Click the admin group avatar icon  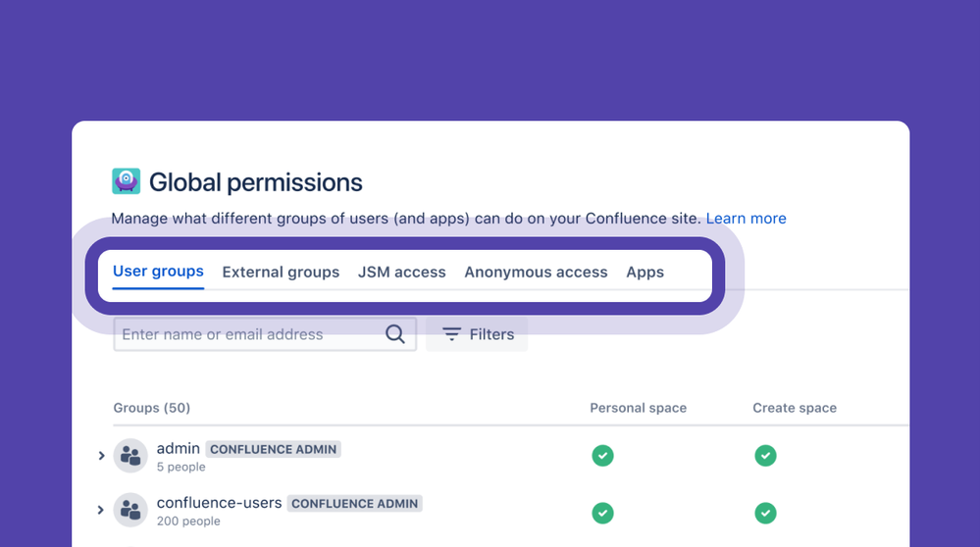pos(130,456)
